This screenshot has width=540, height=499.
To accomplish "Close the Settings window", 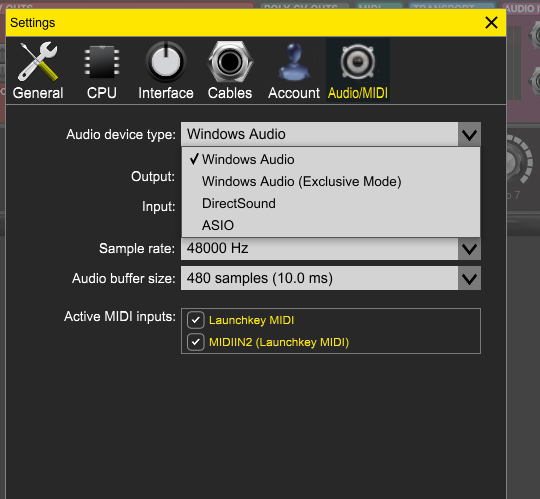I will [x=491, y=23].
